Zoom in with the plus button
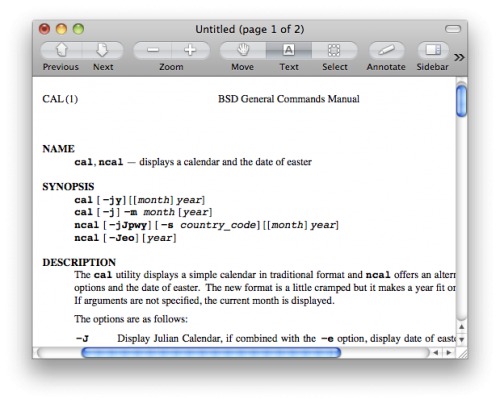This screenshot has height=403, width=500. pyautogui.click(x=191, y=50)
